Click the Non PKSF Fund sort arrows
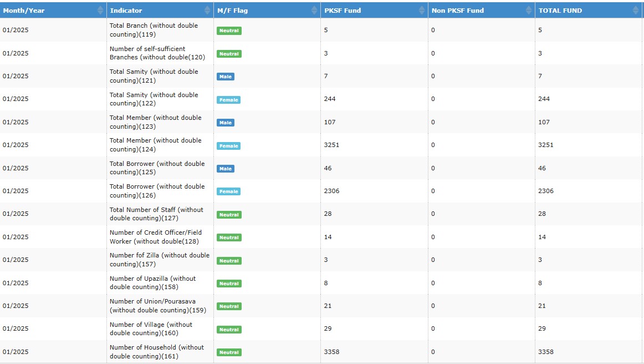The width and height of the screenshot is (644, 364). 528,10
